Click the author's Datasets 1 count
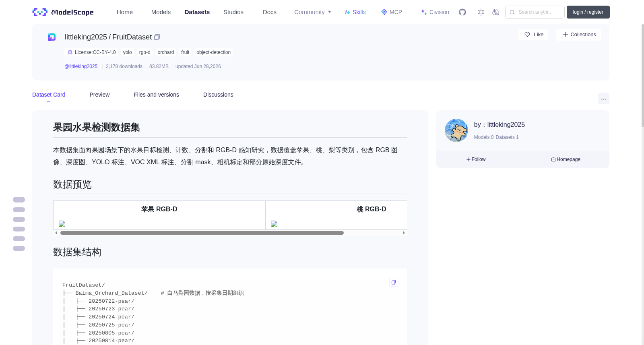 [x=507, y=137]
